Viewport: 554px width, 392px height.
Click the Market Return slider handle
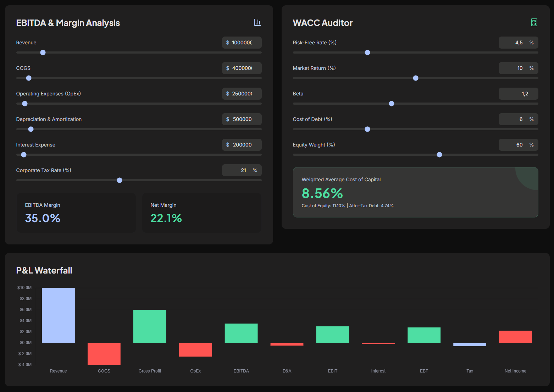(416, 78)
